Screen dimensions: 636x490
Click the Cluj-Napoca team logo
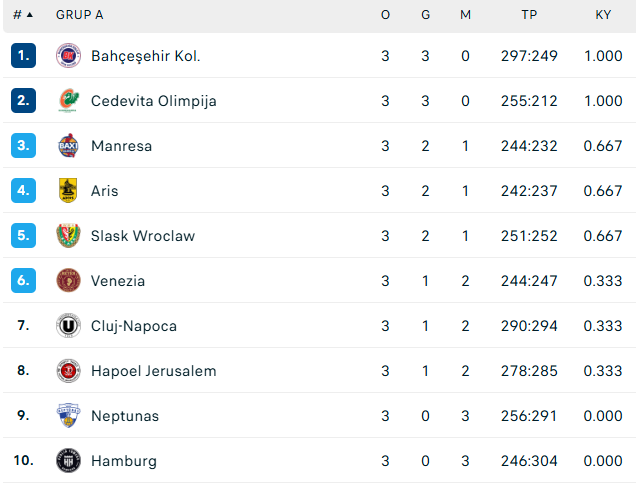(68, 326)
